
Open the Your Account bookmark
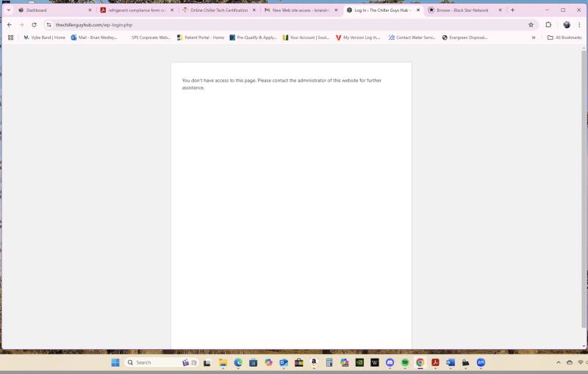point(306,37)
